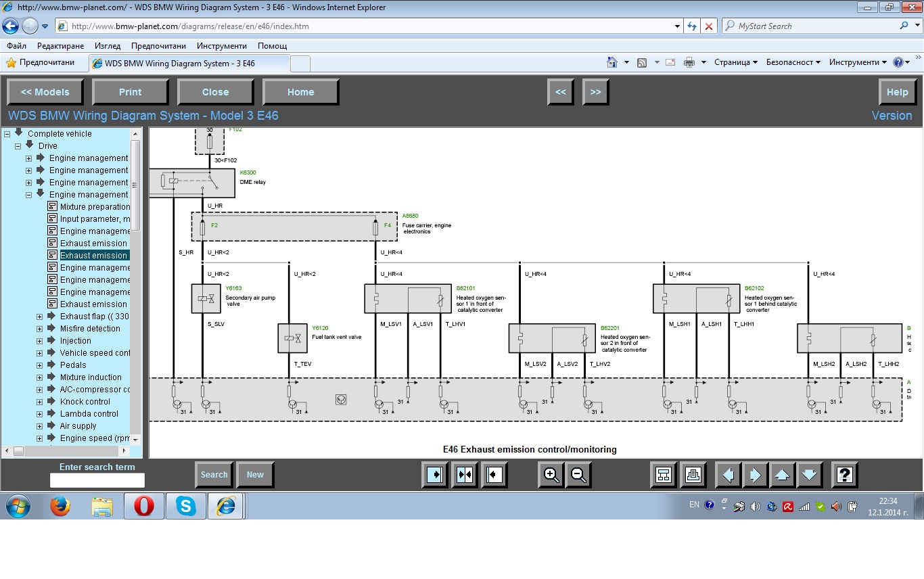
Task: Click the page refresh icon
Action: point(691,26)
